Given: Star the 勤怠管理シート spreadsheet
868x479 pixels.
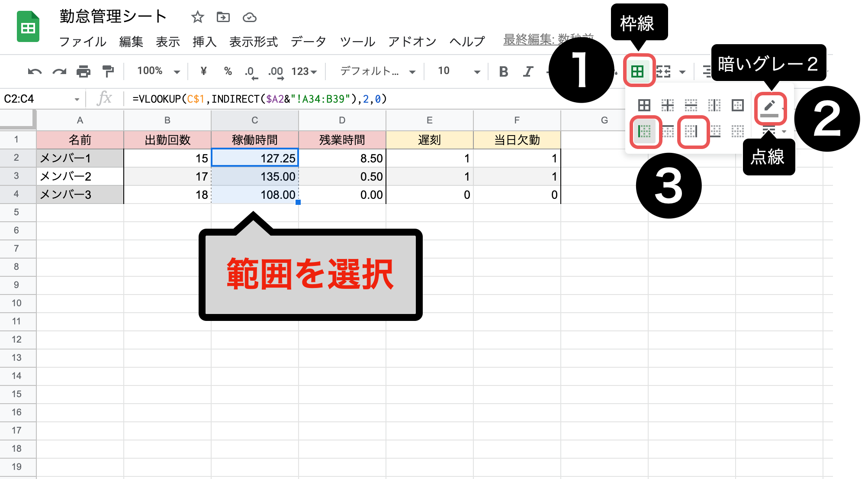Looking at the screenshot, I should tap(197, 17).
